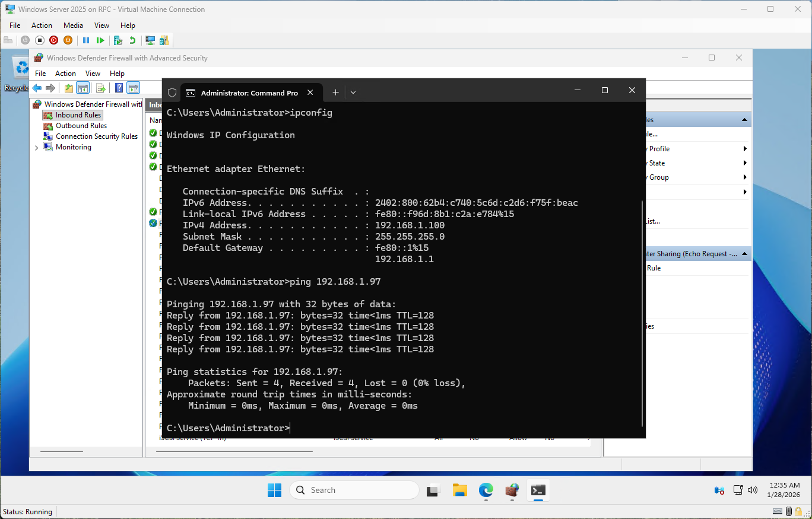Click the Help icon in the firewall toolbar

(x=119, y=87)
